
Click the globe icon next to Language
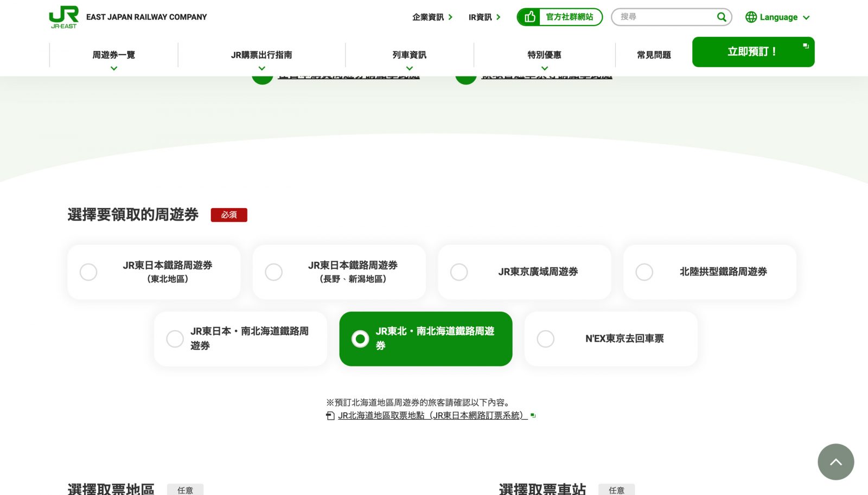[x=752, y=17]
